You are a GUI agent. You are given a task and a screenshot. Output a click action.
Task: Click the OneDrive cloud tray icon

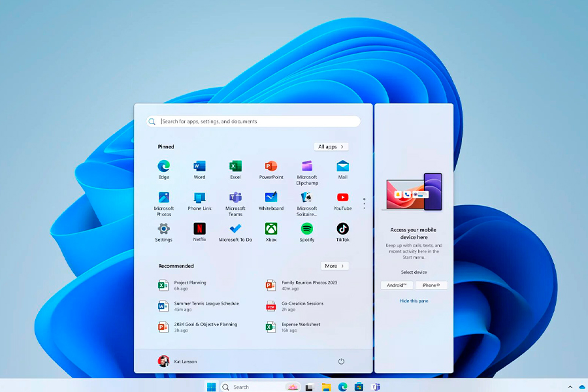(x=582, y=387)
